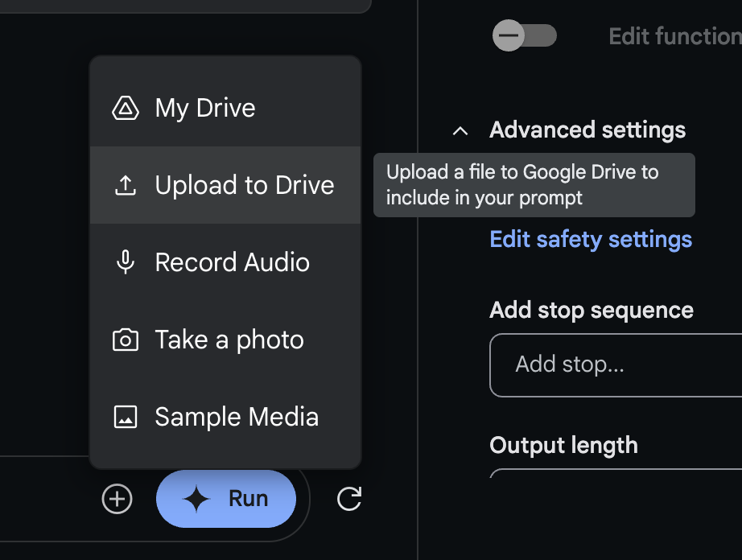
Task: Open Sample Media menu item
Action: (x=225, y=417)
